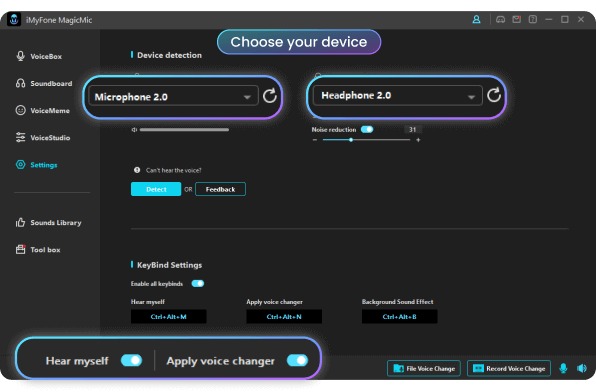Decrease noise reduction with minus icon
The height and width of the screenshot is (392, 596).
point(315,140)
